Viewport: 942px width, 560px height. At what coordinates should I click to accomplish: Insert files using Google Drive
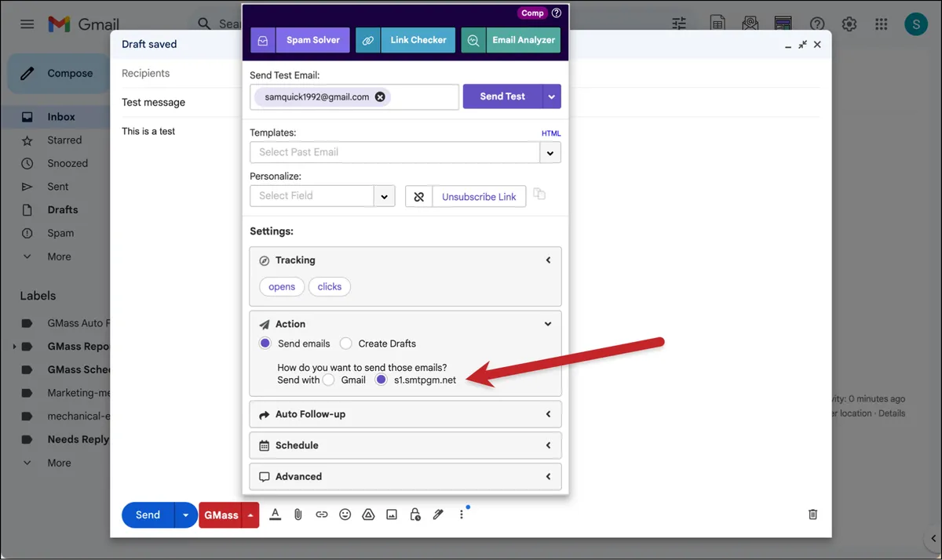(x=368, y=515)
